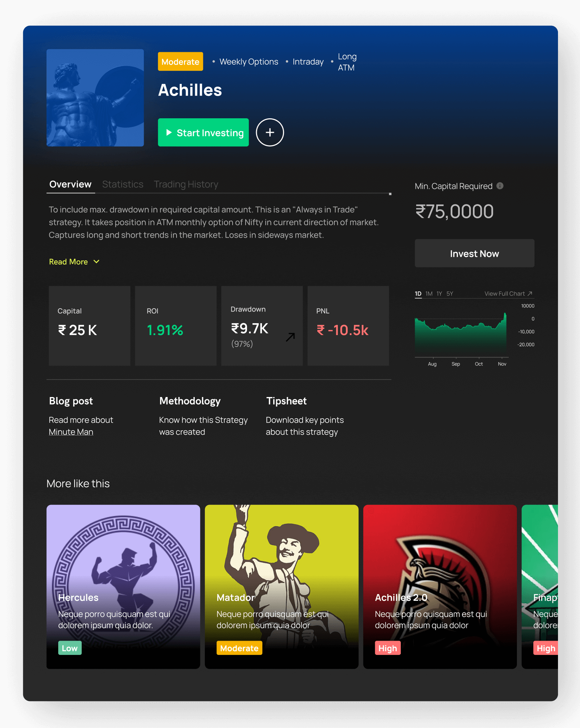Switch chart range to 5Y
This screenshot has width=580, height=728.
coord(450,294)
